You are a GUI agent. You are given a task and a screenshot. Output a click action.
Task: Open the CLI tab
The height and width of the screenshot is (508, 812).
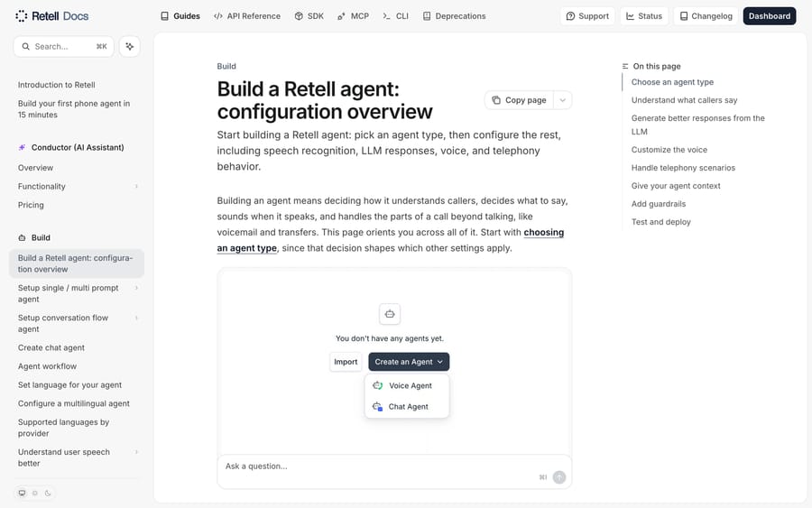tap(396, 16)
